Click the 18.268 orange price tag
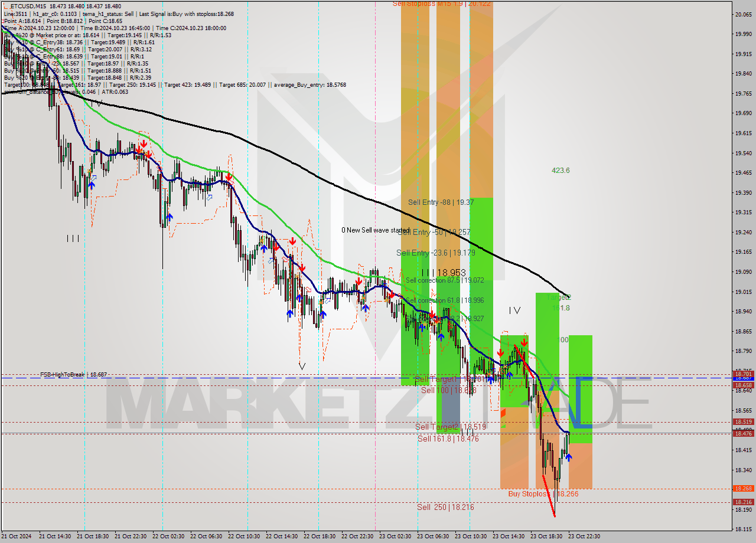 [743, 488]
